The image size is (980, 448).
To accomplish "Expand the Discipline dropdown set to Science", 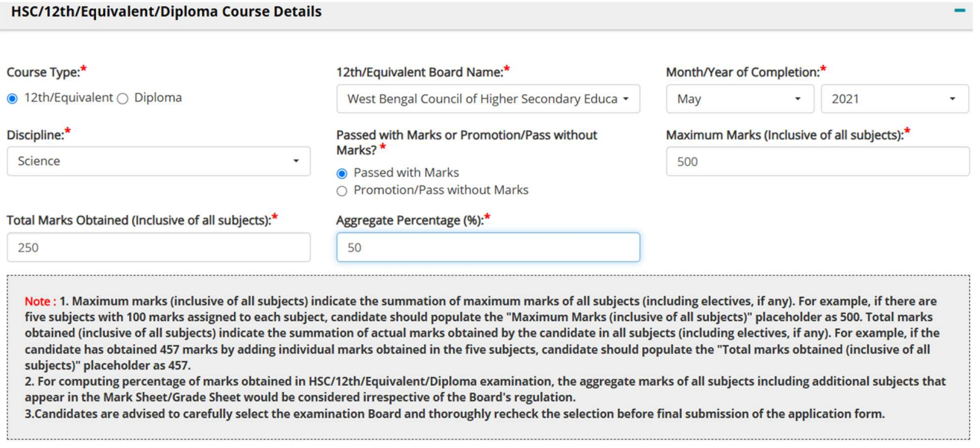I will (159, 161).
